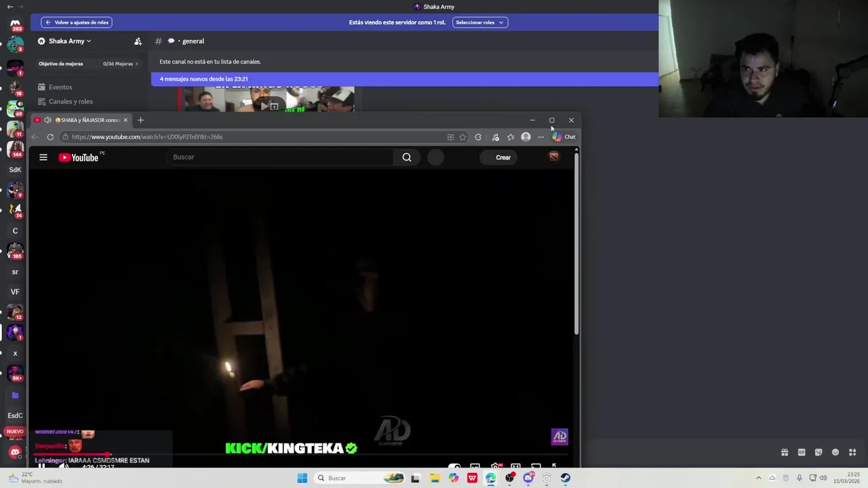The image size is (868, 488).
Task: Click the invite people icon in Discord
Action: pos(138,41)
